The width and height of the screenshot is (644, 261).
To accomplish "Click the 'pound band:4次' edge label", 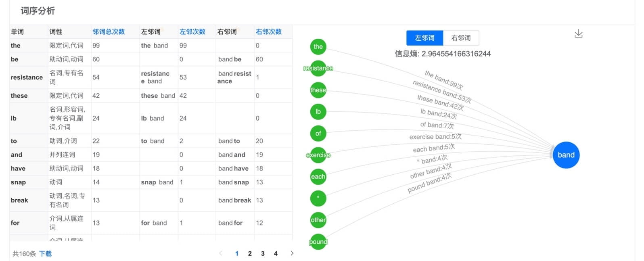I will coord(430,183).
